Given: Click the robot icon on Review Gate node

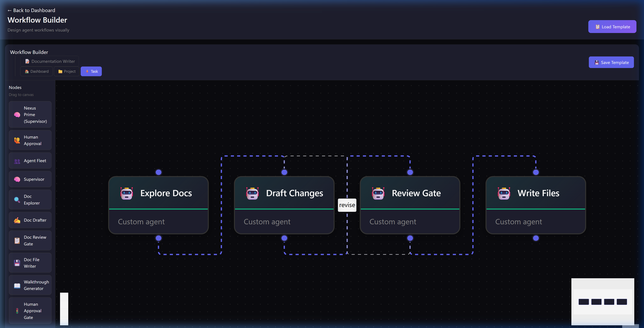Looking at the screenshot, I should click(x=378, y=193).
